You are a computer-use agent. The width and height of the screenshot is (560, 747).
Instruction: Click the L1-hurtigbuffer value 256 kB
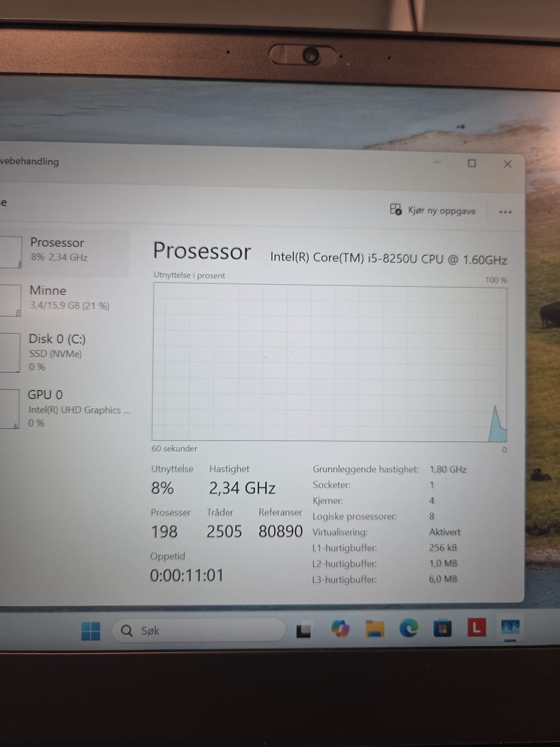coord(443,547)
